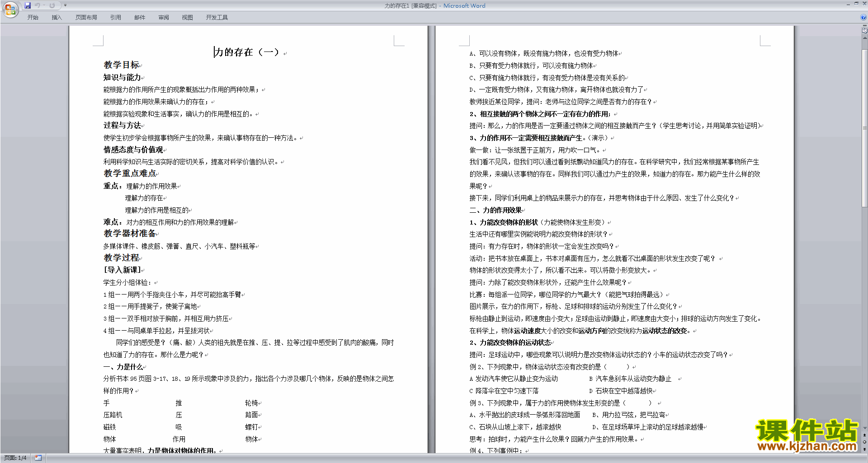
Task: Click the heading 二、力的作用效果
Action: tap(495, 210)
